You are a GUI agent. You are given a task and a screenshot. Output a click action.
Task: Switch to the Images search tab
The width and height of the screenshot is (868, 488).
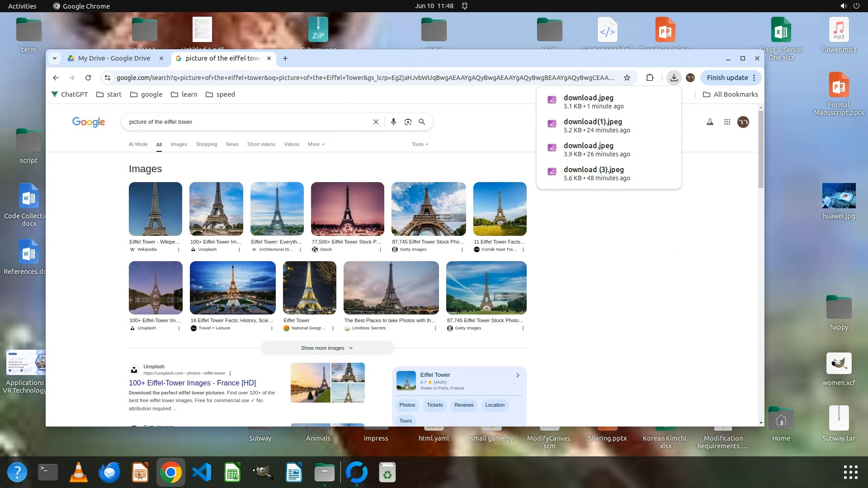click(x=179, y=144)
